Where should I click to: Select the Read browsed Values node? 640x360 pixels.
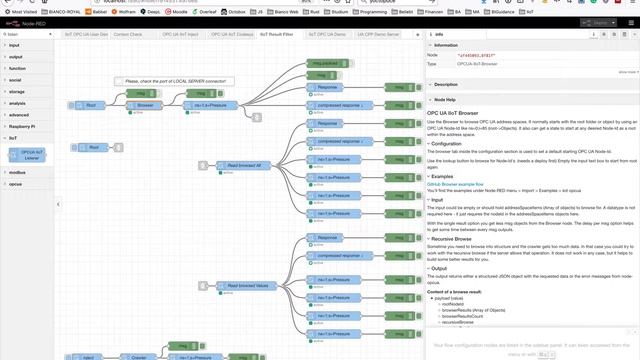tap(247, 286)
